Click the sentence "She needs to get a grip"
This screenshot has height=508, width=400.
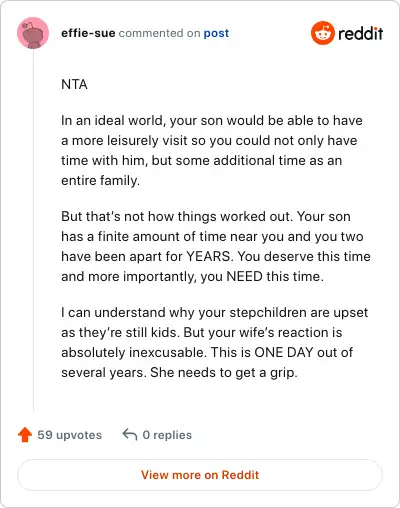coord(224,372)
